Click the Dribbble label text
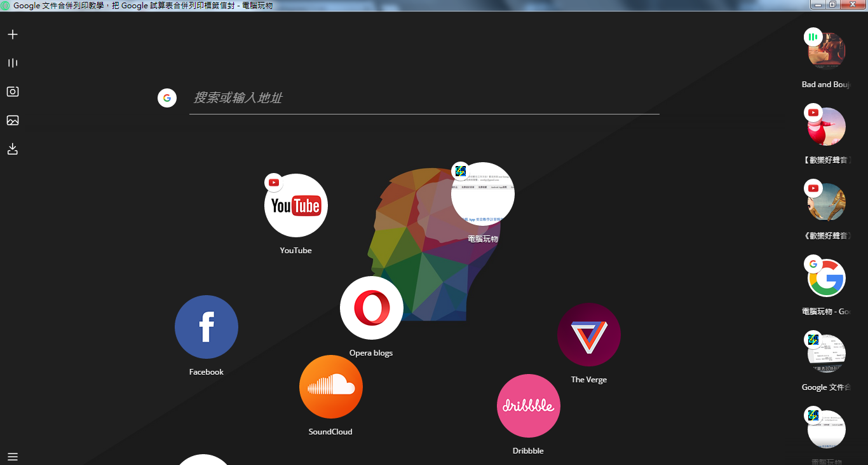This screenshot has width=868, height=465. 528,451
